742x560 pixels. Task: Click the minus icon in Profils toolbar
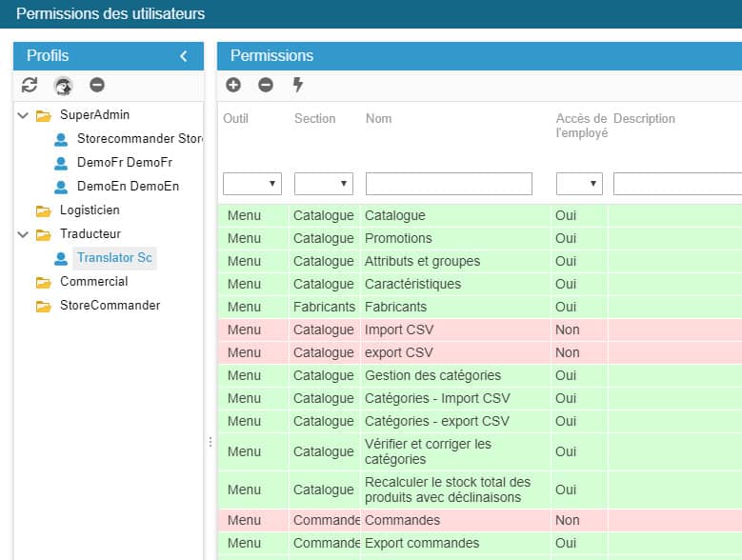click(97, 85)
